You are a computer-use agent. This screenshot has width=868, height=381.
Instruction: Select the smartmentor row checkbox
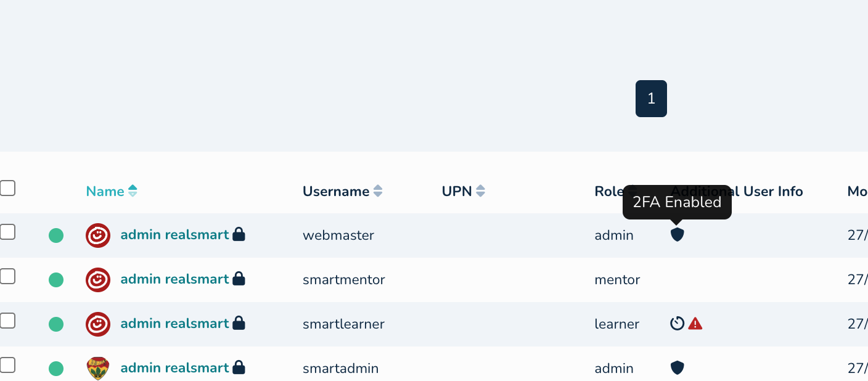[x=7, y=276]
